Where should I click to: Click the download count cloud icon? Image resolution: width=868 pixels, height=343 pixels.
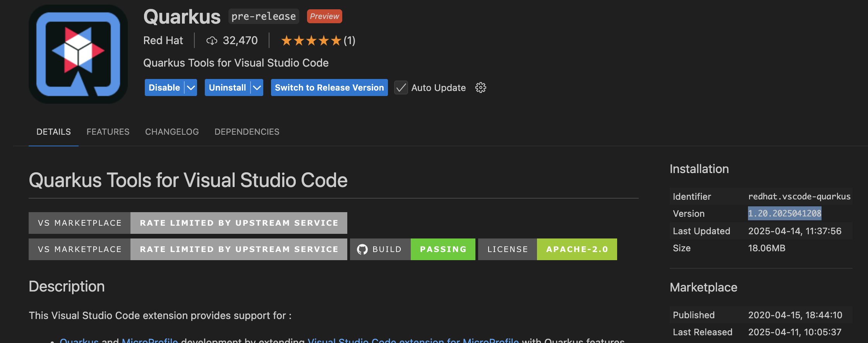click(211, 41)
